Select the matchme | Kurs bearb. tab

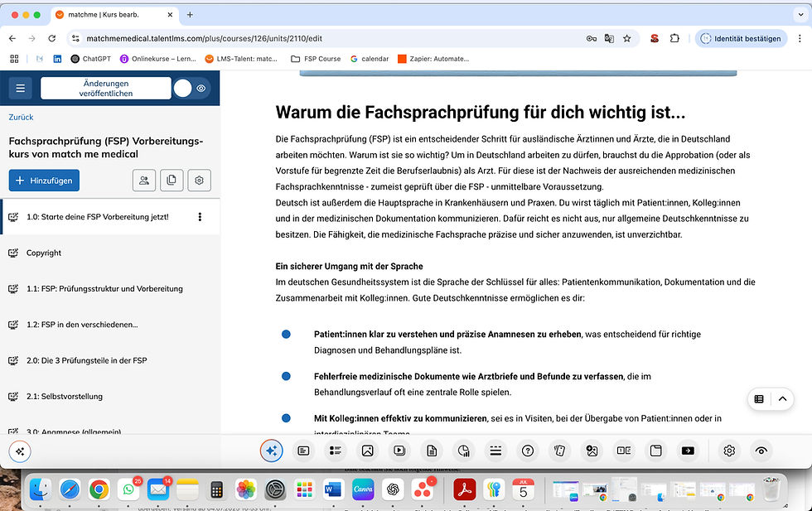115,15
